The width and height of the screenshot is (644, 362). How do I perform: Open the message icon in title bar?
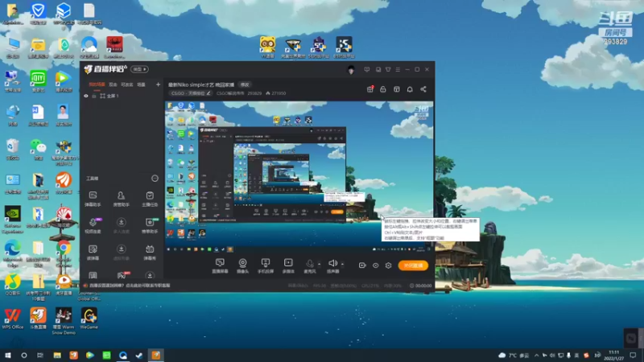(367, 69)
